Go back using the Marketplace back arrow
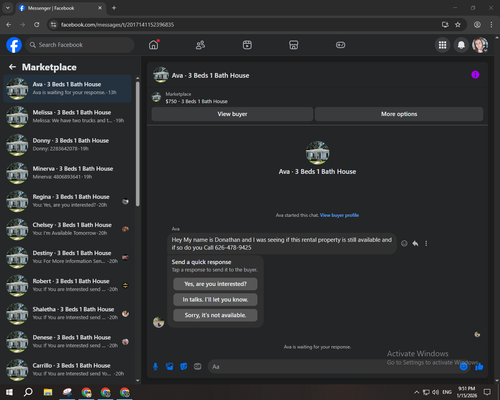Image resolution: width=500 pixels, height=400 pixels. [12, 67]
